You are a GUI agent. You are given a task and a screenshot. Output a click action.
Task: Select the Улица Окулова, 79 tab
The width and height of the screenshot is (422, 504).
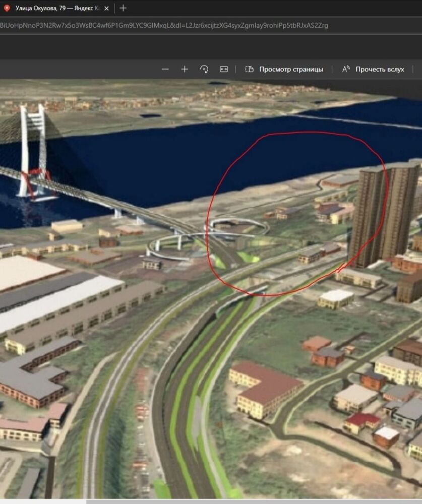56,9
